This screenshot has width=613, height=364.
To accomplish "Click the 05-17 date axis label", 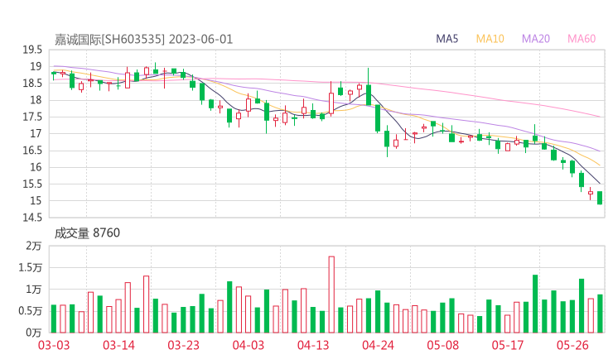I will tap(508, 345).
